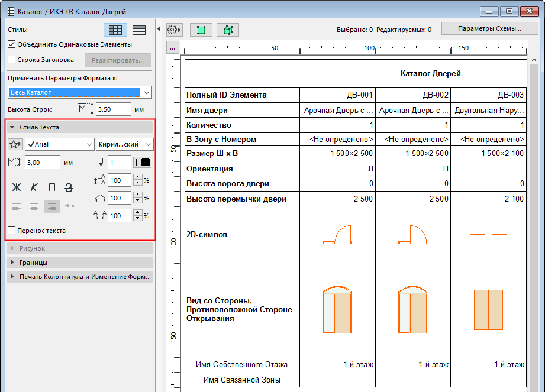Open the Arial font dropdown
545x392 pixels.
59,144
